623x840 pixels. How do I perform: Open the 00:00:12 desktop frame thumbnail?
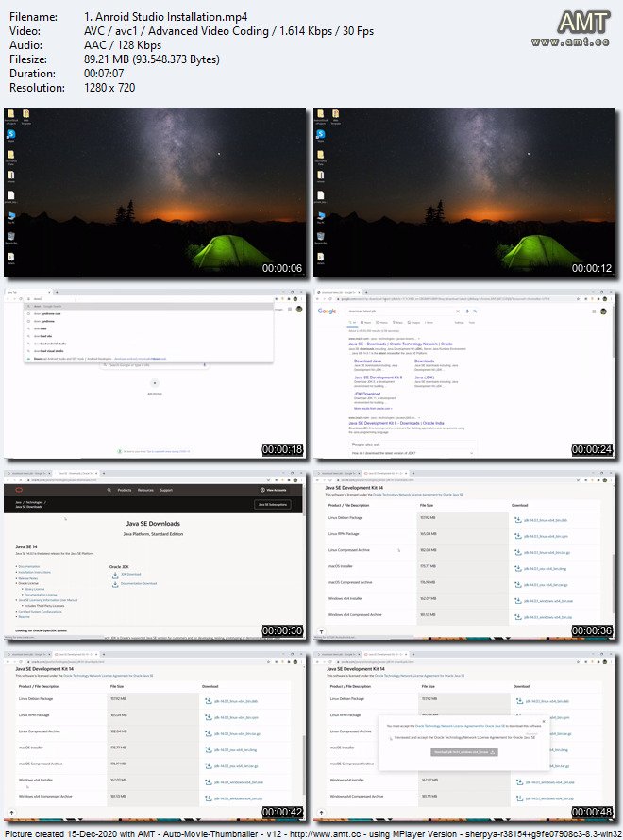tap(464, 193)
